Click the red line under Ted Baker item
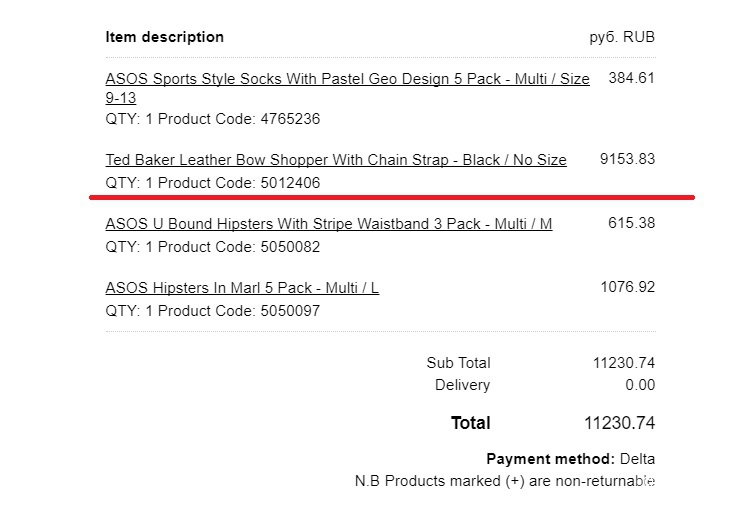734x516 pixels. click(392, 198)
